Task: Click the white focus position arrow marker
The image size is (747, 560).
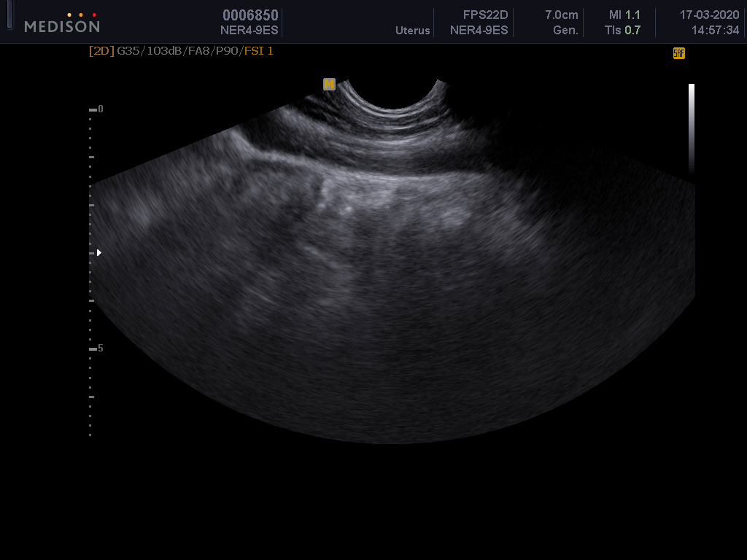Action: (x=99, y=253)
